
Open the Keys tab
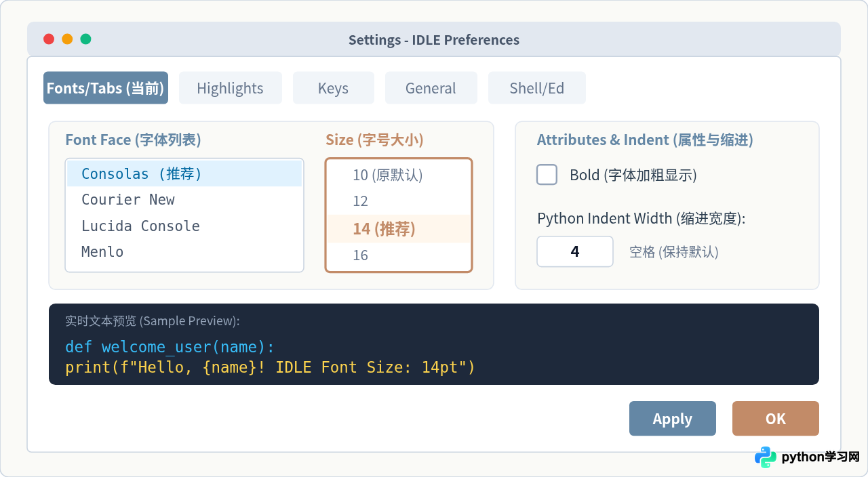tap(334, 88)
